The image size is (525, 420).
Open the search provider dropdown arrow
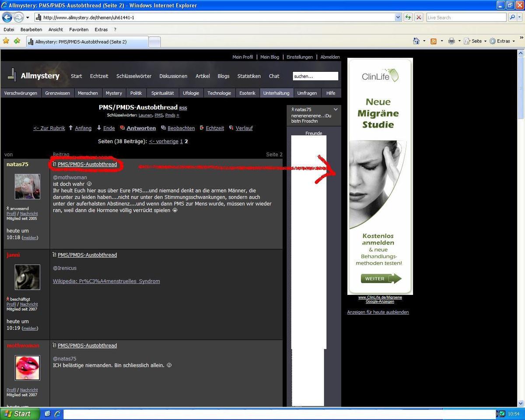tap(520, 17)
